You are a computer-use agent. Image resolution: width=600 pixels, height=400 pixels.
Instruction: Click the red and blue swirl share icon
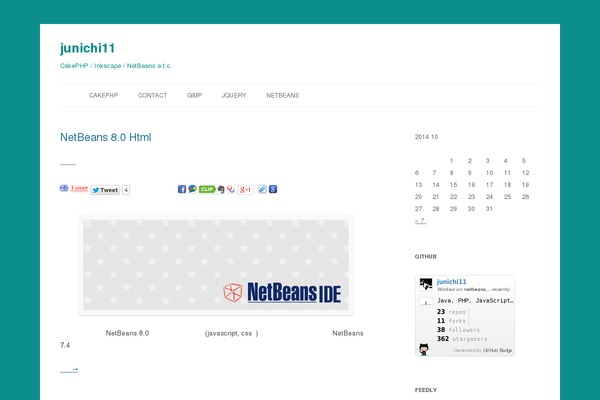pos(231,189)
